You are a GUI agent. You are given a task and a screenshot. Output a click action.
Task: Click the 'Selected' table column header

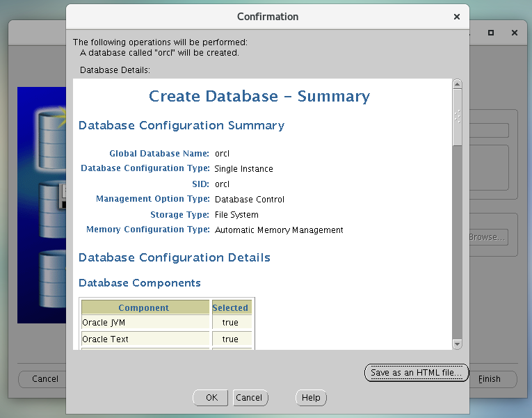click(232, 307)
